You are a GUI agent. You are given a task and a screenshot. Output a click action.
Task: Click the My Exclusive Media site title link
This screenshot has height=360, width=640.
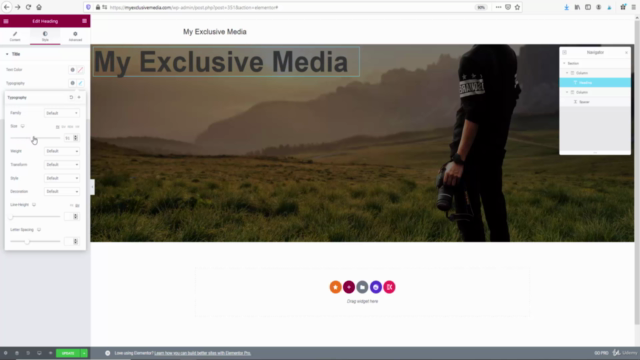click(x=215, y=32)
